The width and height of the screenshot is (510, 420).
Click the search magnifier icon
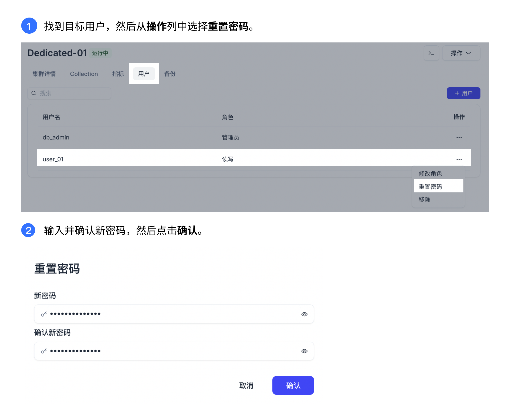point(34,93)
